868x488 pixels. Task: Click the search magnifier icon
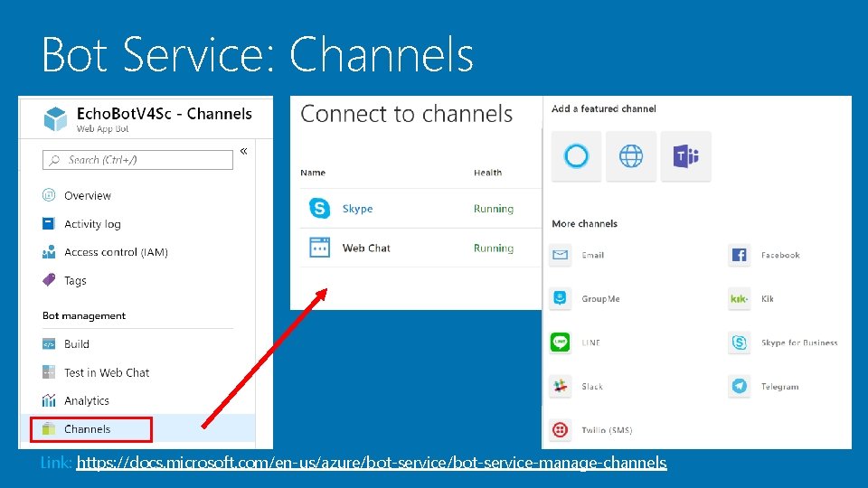pos(54,160)
